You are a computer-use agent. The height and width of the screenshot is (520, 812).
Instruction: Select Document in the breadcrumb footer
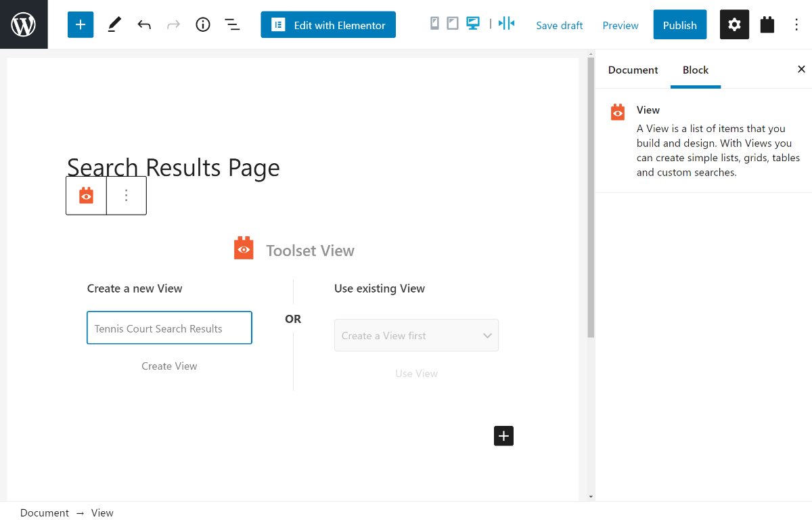[x=45, y=513]
